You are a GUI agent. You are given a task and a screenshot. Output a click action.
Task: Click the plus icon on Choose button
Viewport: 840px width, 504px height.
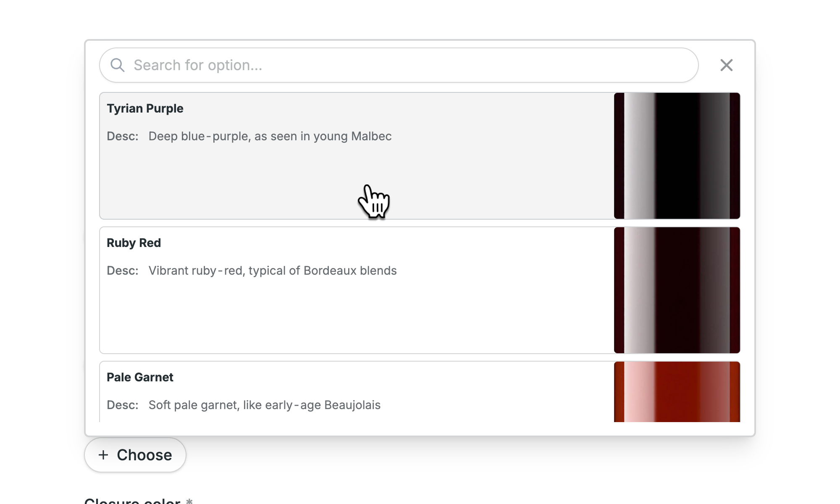(103, 455)
